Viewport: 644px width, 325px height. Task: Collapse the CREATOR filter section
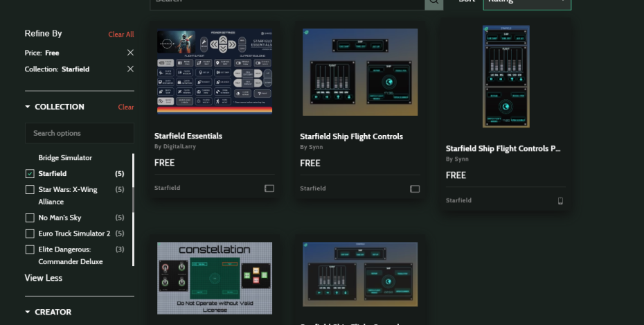tap(28, 312)
